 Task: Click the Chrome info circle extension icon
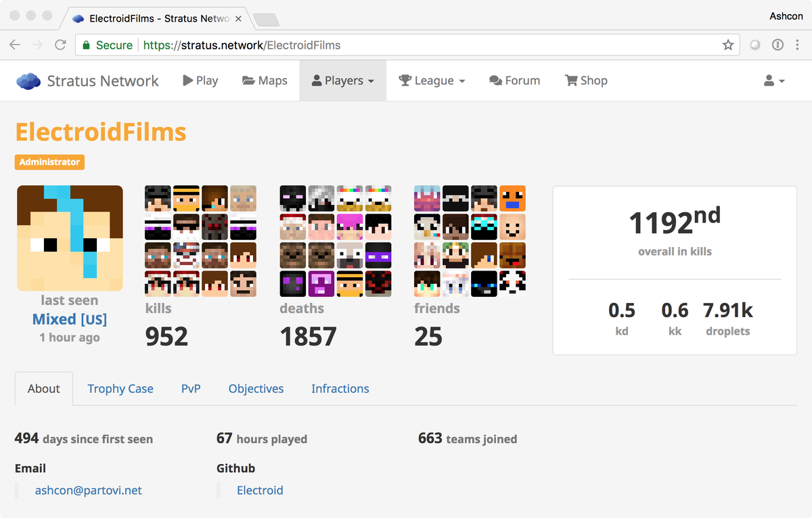(777, 45)
